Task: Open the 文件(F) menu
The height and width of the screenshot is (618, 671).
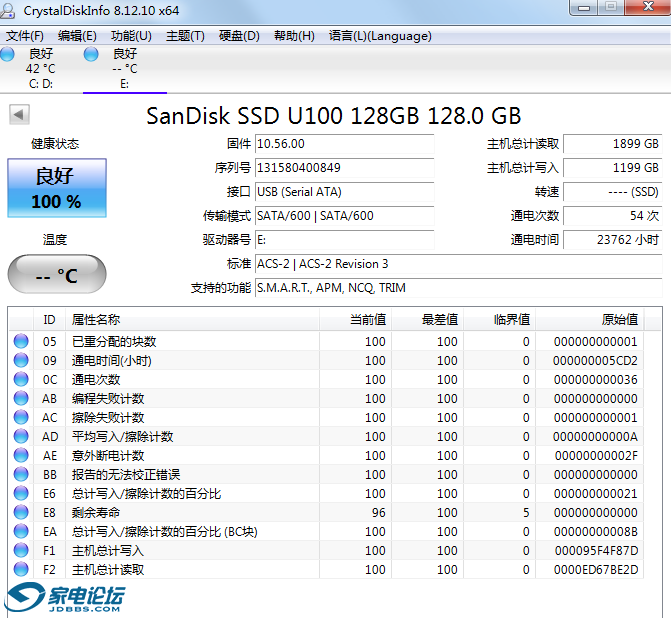Action: click(25, 36)
